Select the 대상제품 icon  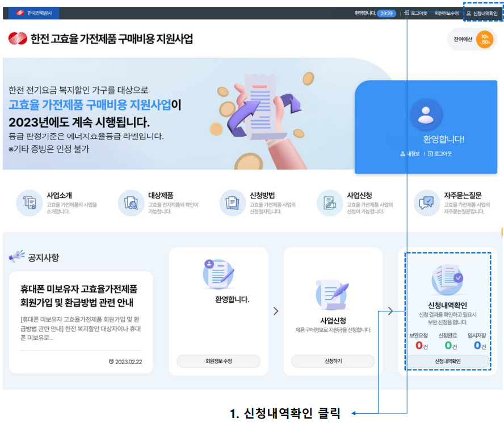[x=131, y=201]
